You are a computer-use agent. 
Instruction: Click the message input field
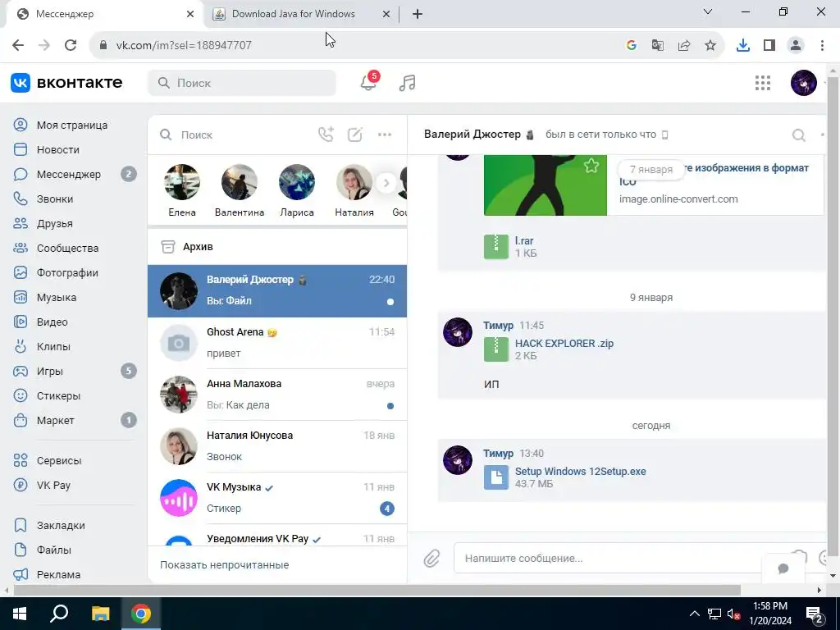coord(610,558)
